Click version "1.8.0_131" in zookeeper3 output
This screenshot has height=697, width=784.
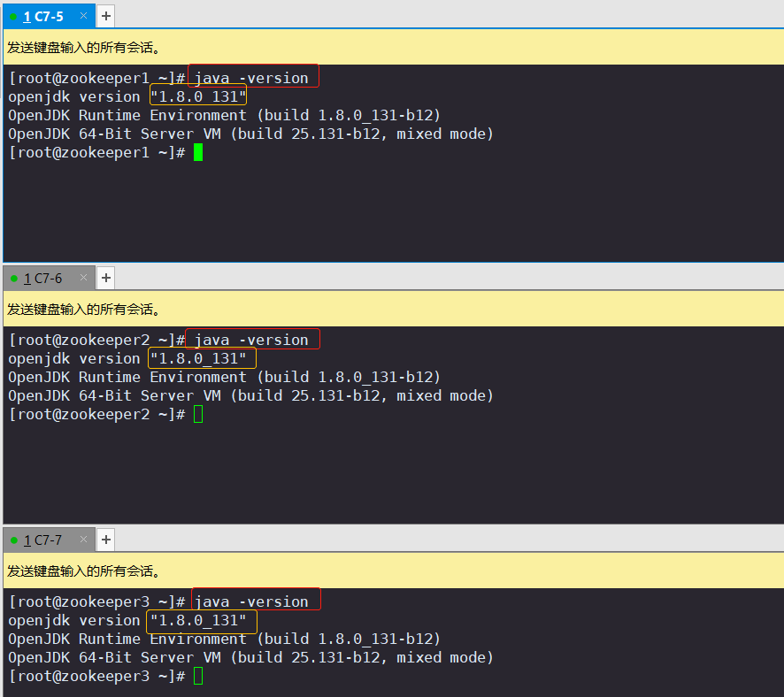[198, 620]
